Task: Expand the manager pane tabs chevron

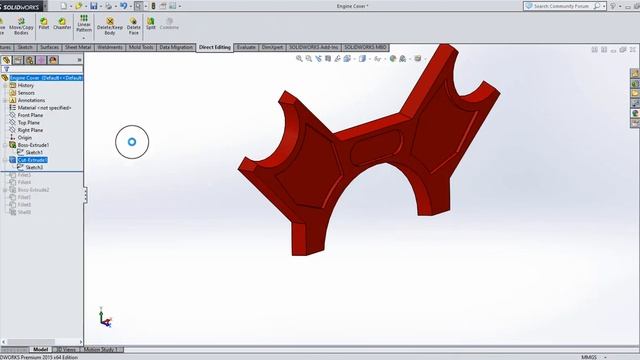Action: 79,60
